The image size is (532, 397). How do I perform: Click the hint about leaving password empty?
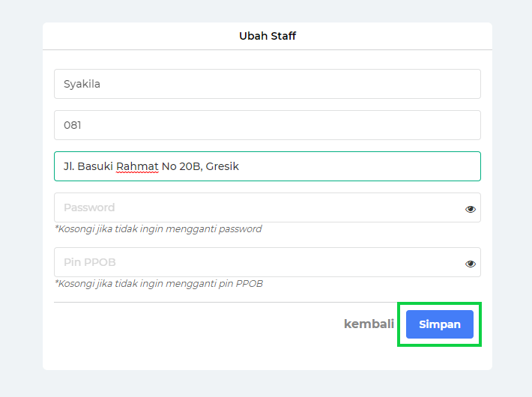158,229
